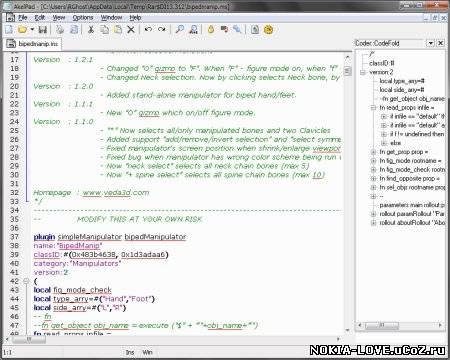
Task: Open the Window menu
Action: (111, 17)
